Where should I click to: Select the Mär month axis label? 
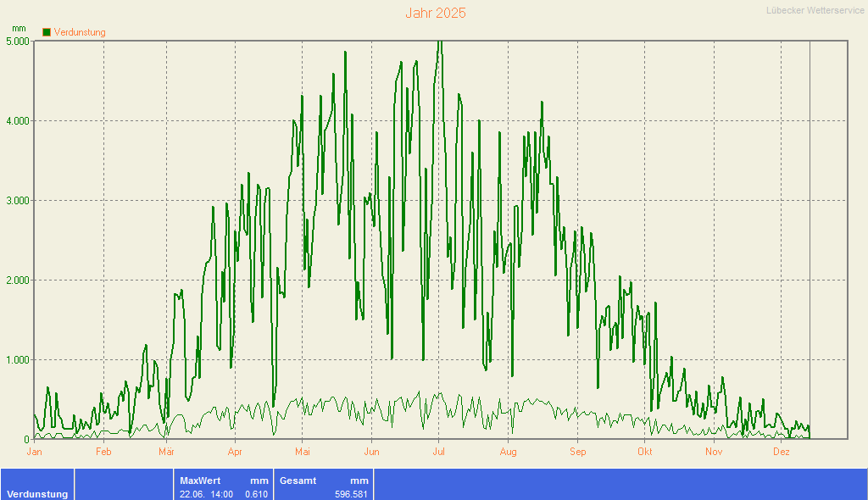point(166,452)
